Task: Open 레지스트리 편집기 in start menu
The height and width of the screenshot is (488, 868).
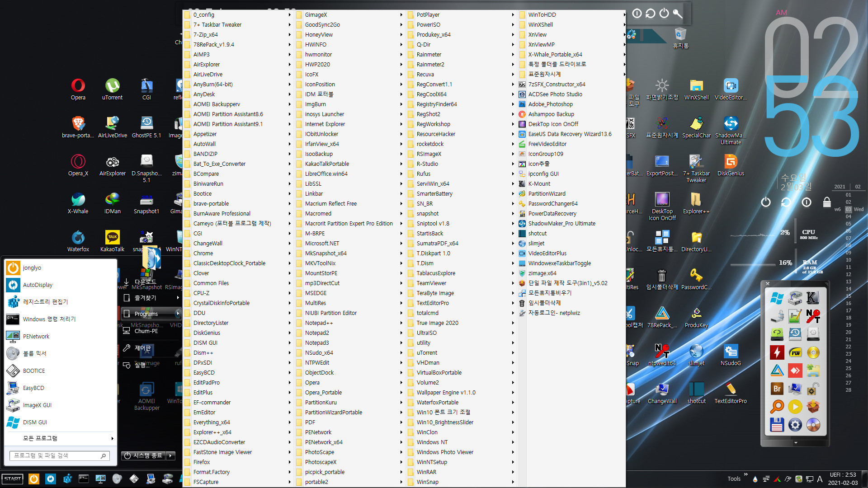Action: (61, 302)
